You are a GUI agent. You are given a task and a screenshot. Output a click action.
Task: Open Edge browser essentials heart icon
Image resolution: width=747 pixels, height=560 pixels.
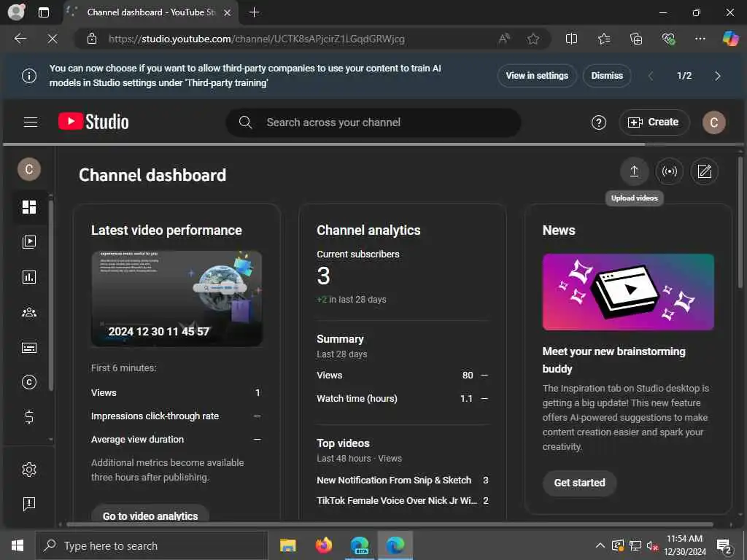(668, 39)
